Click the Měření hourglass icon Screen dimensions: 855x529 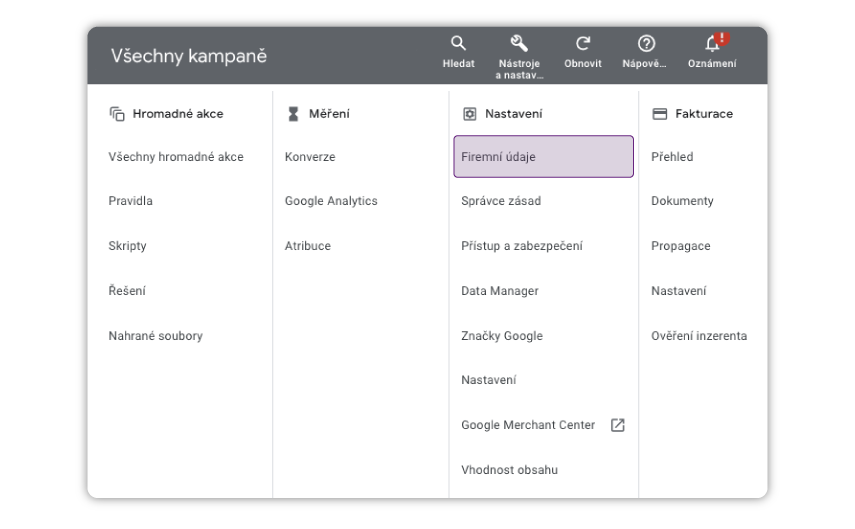tap(293, 114)
